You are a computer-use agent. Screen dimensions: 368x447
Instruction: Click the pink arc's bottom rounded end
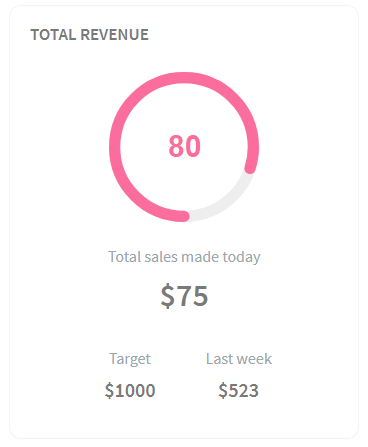184,216
